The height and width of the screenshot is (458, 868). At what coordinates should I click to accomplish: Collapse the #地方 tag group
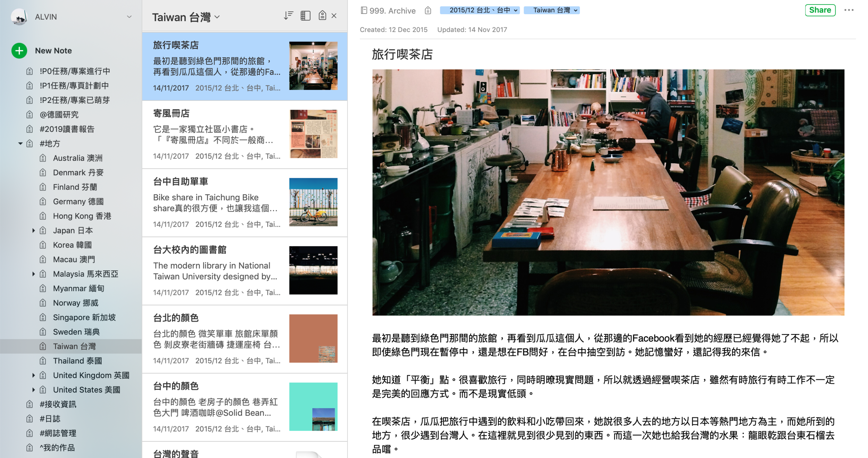click(20, 144)
